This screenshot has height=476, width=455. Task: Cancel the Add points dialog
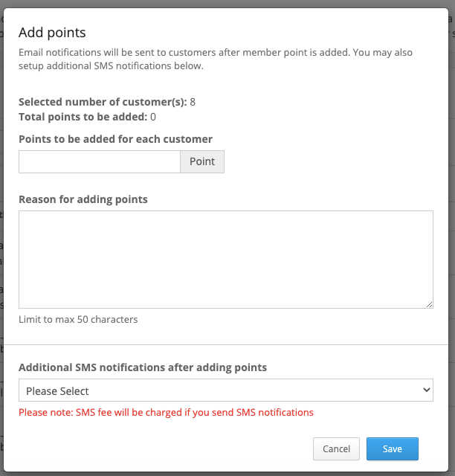pos(336,448)
